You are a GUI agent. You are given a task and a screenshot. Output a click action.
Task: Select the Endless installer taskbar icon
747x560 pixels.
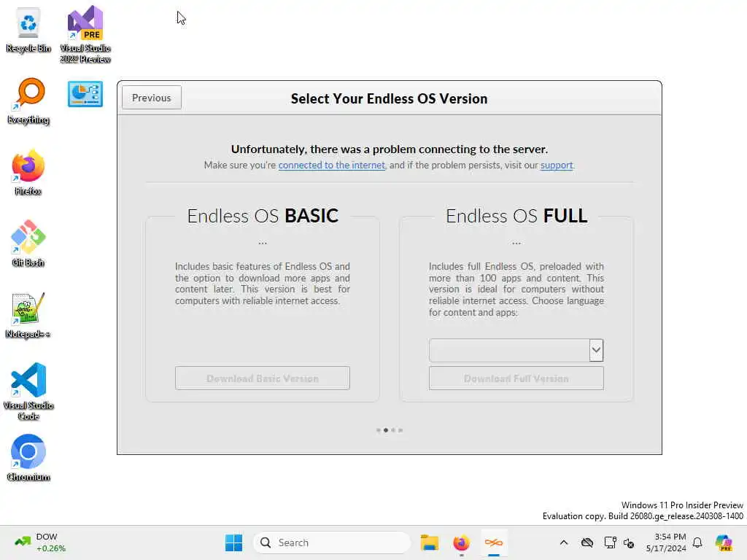coord(494,542)
